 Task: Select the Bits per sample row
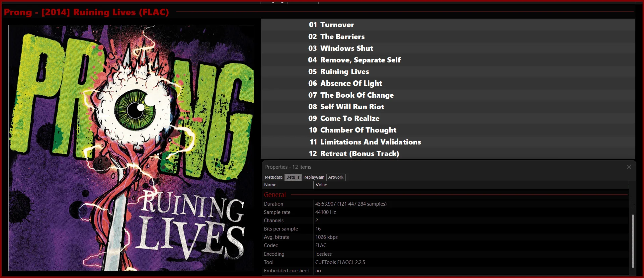(445, 229)
